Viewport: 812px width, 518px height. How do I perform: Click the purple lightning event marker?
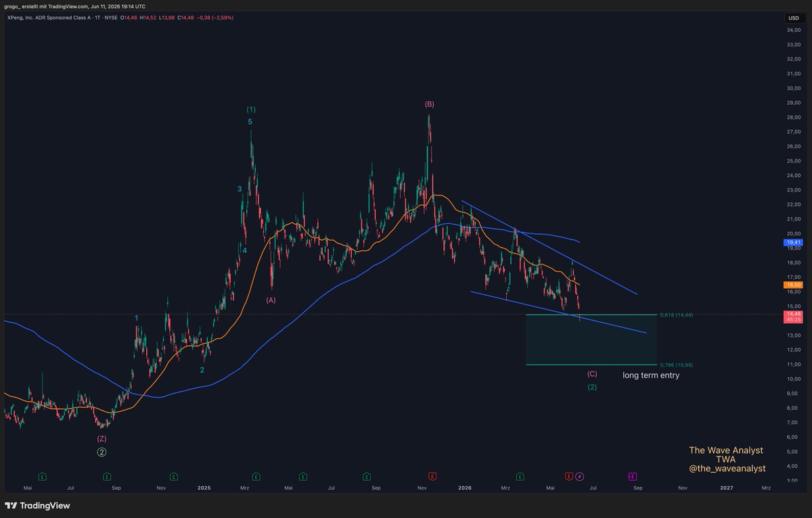(x=580, y=476)
